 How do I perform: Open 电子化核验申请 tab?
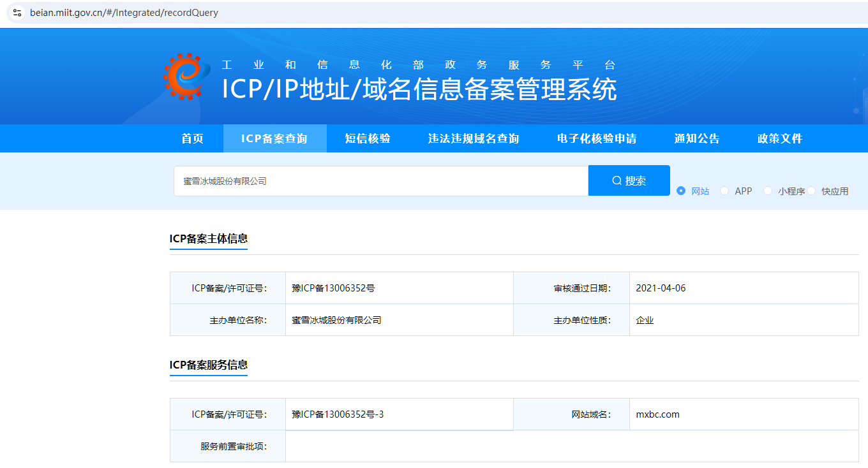coord(597,138)
